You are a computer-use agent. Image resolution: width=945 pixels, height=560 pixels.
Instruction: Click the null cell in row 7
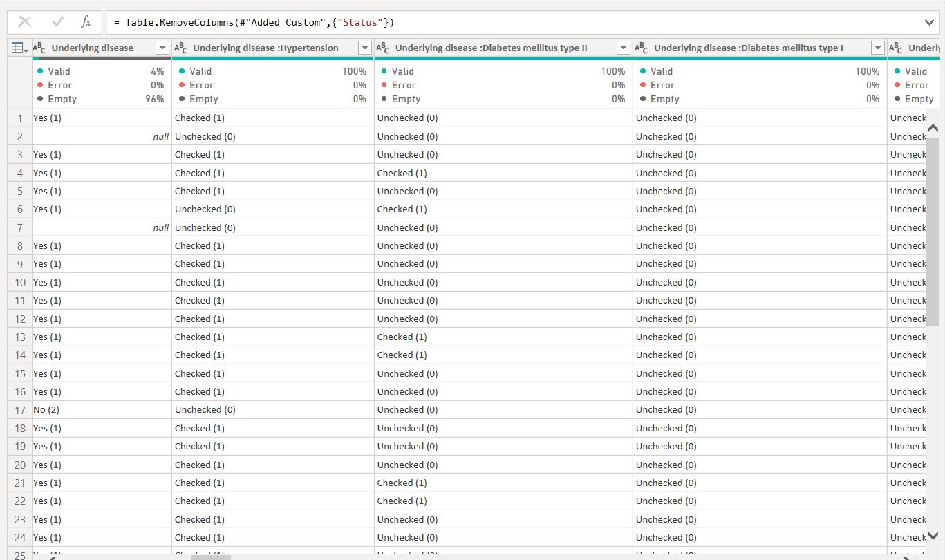[102, 227]
